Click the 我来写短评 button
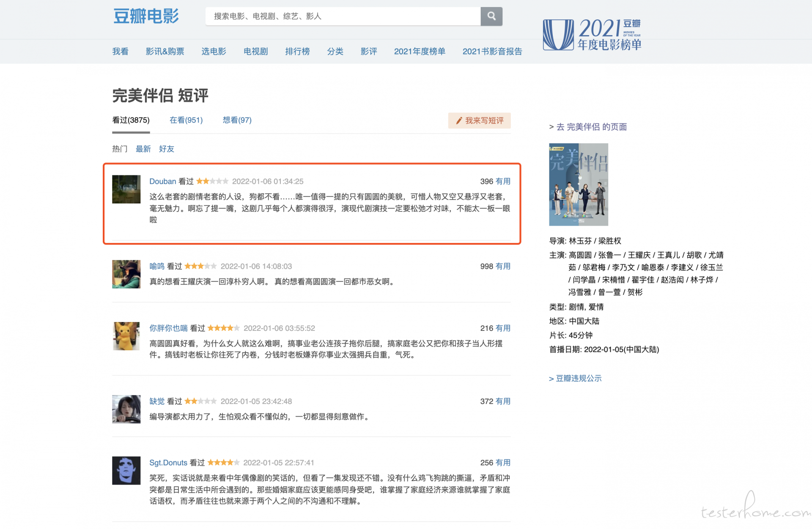 (480, 120)
